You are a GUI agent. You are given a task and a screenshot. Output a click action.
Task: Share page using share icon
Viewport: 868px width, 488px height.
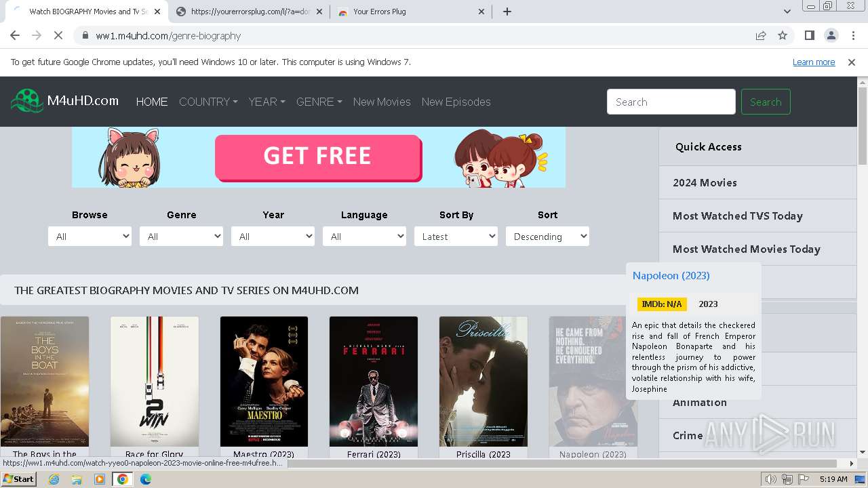[761, 35]
